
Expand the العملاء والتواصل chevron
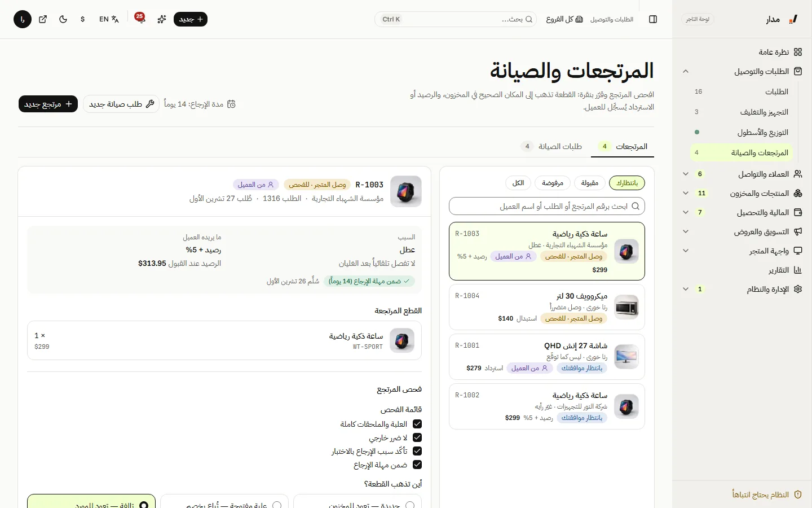686,174
